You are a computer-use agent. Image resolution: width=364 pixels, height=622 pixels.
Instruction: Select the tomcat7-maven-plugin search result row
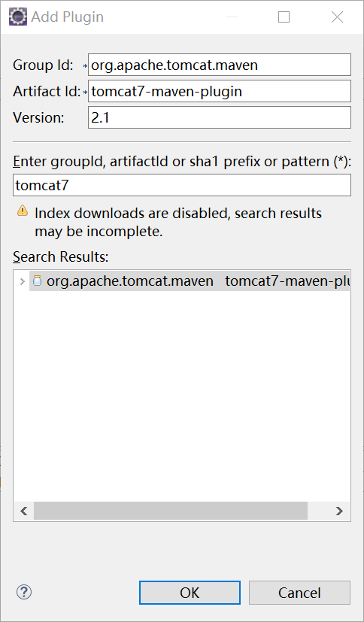pyautogui.click(x=190, y=281)
